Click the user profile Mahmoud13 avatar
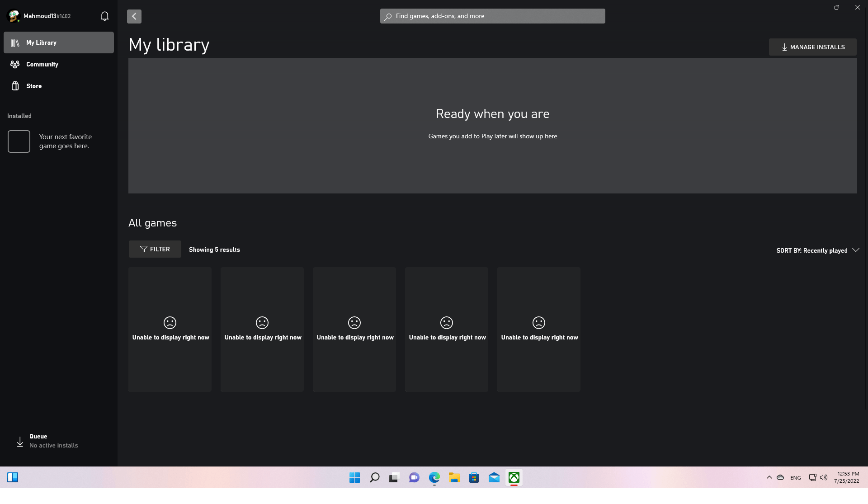The height and width of the screenshot is (504, 868). 12,16
